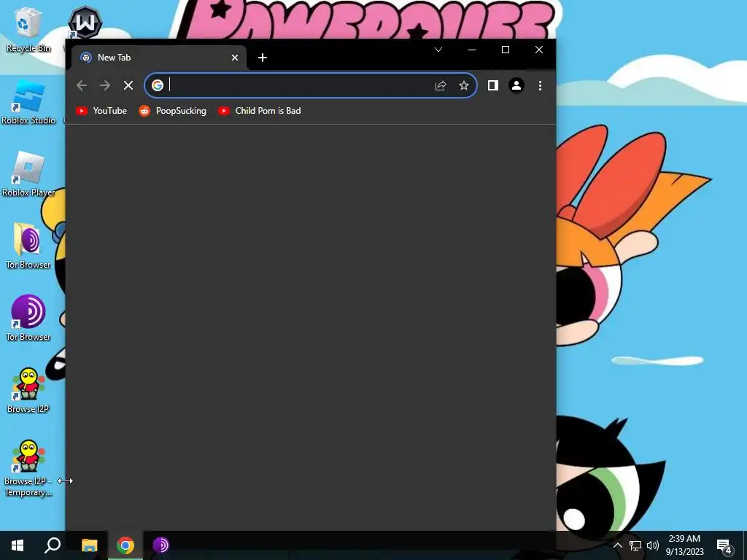Switch to Tor Browser on the taskbar
This screenshot has height=560, width=747.
[161, 545]
